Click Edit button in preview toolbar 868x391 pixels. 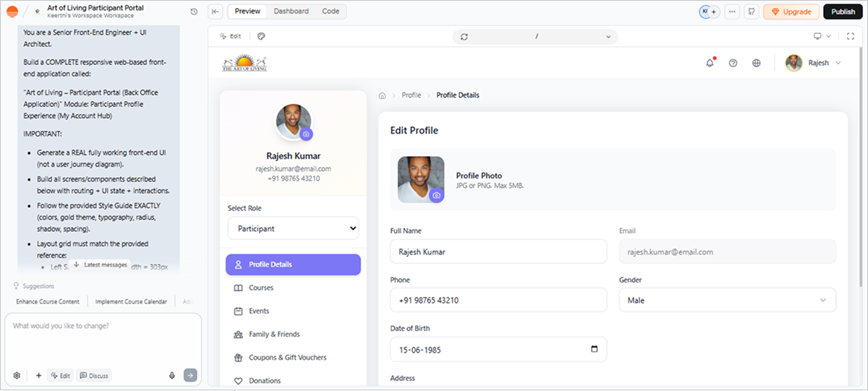click(231, 36)
